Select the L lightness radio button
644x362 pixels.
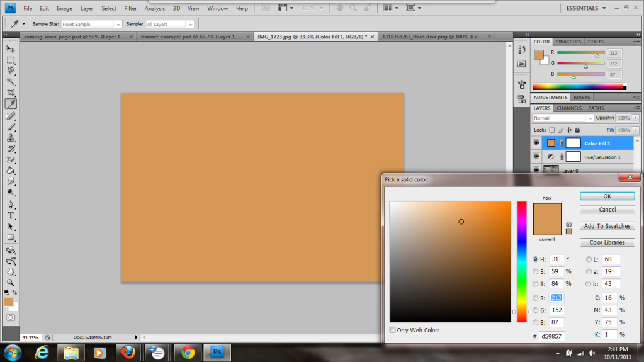[589, 259]
